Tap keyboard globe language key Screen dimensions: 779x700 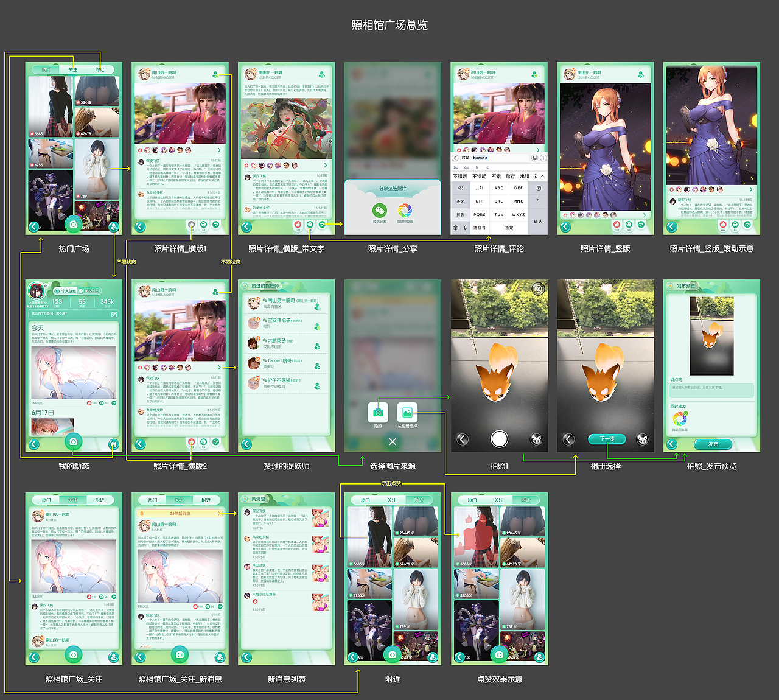click(455, 228)
